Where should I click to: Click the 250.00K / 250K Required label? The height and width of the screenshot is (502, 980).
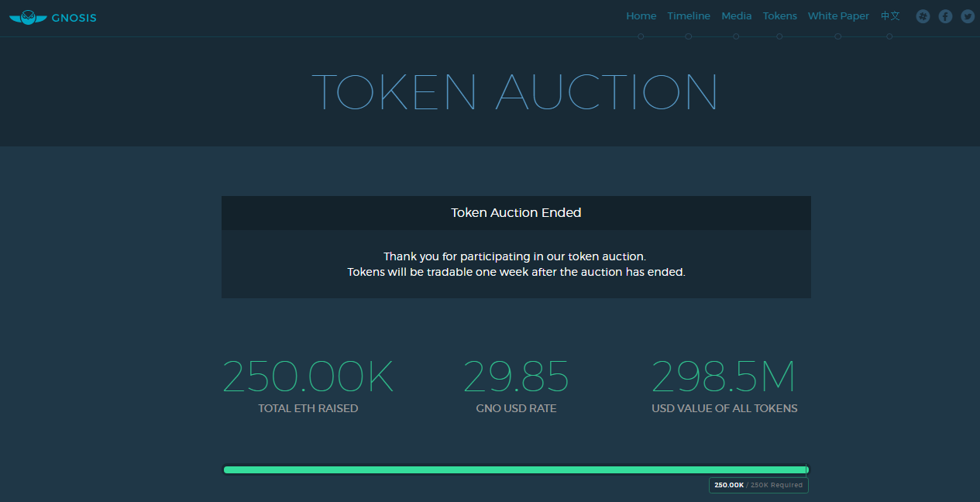point(758,485)
